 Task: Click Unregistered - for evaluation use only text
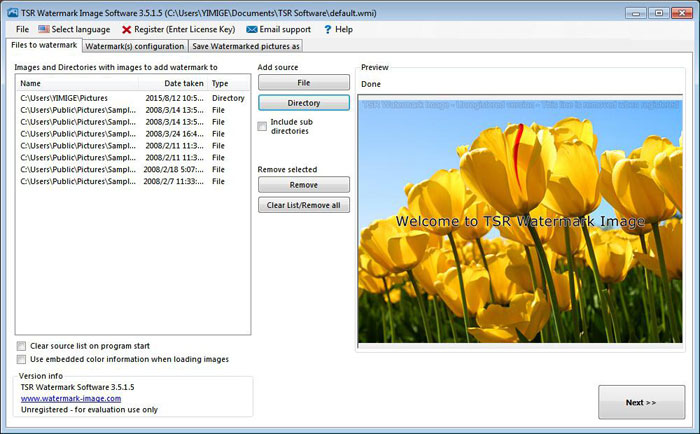click(x=89, y=409)
